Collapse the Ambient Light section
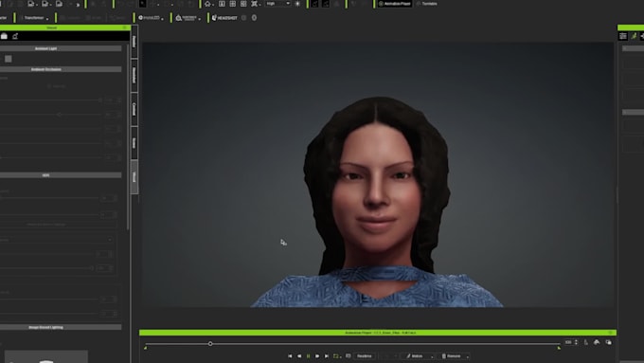Screen dimensions: 644x363 click(61, 48)
